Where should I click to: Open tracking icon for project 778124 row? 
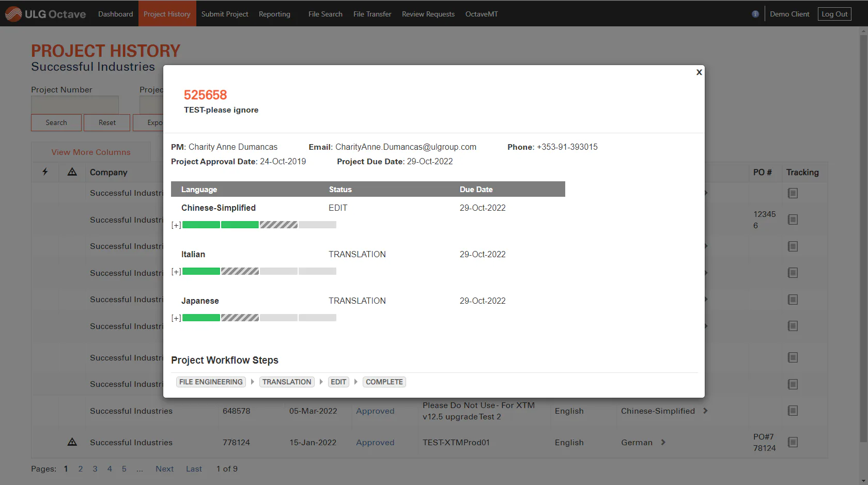tap(793, 442)
